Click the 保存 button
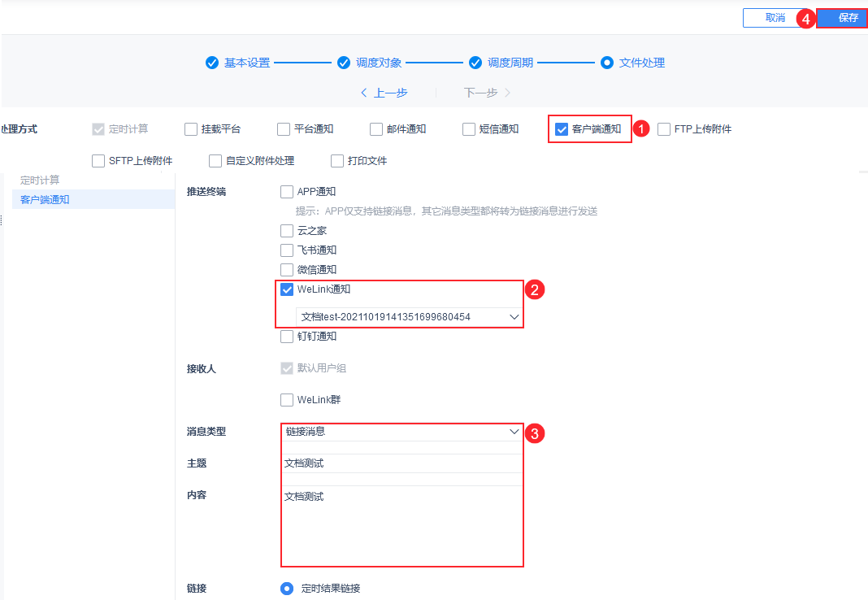Screen dimensions: 868x600 pyautogui.click(x=842, y=18)
